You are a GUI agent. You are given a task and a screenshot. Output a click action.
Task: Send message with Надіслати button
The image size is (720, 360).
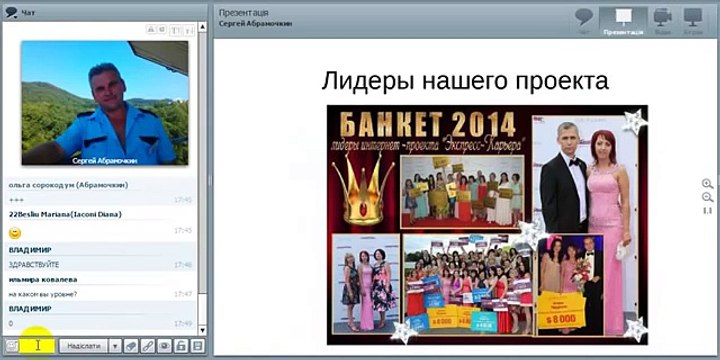pos(83,346)
